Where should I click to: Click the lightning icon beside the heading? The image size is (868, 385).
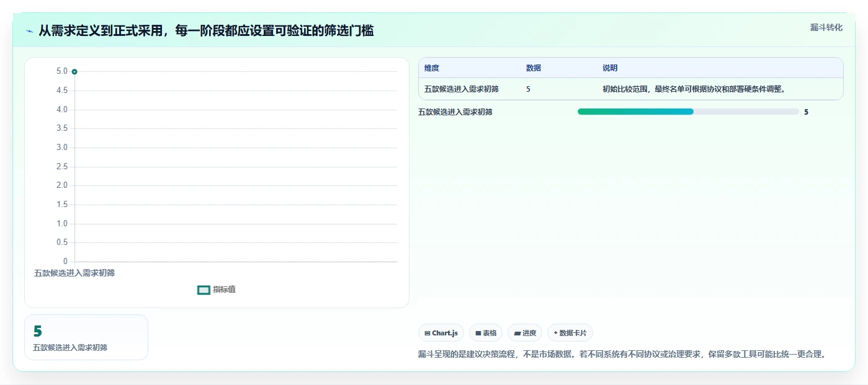pyautogui.click(x=30, y=31)
